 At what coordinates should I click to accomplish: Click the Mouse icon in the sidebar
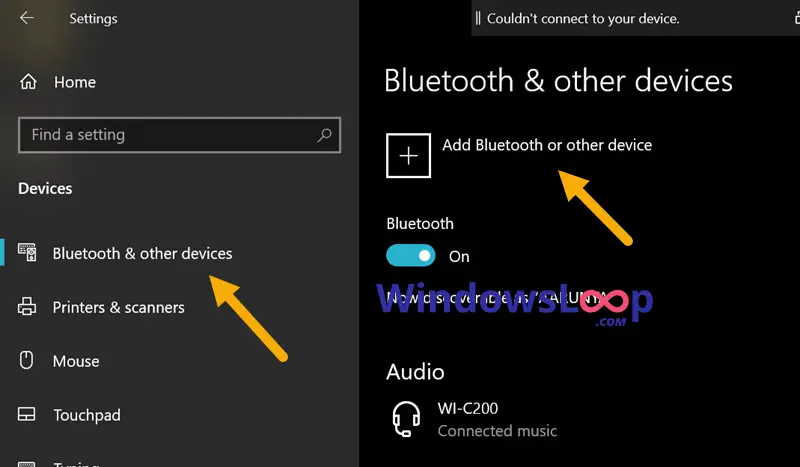[27, 360]
